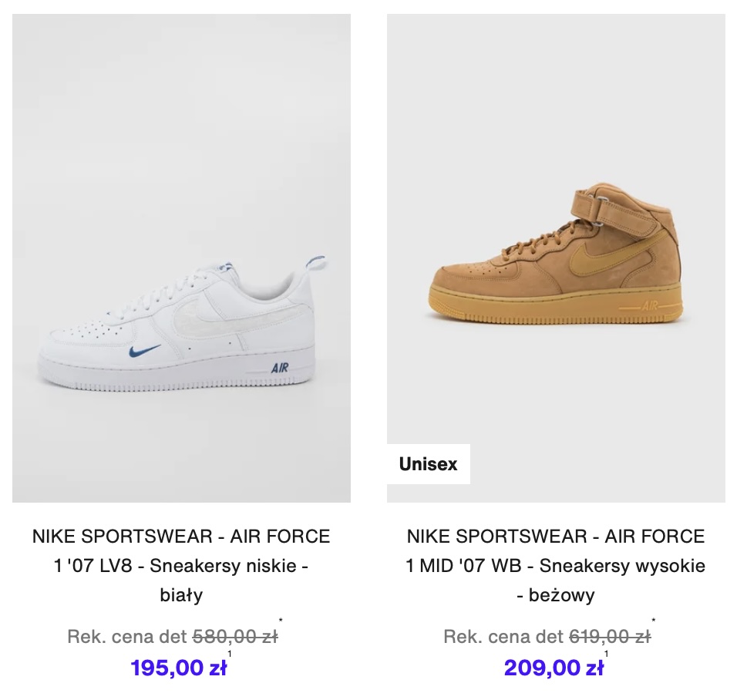Open the white Air Force 1 LV8 sneaker photo
This screenshot has height=700, width=737.
click(181, 258)
